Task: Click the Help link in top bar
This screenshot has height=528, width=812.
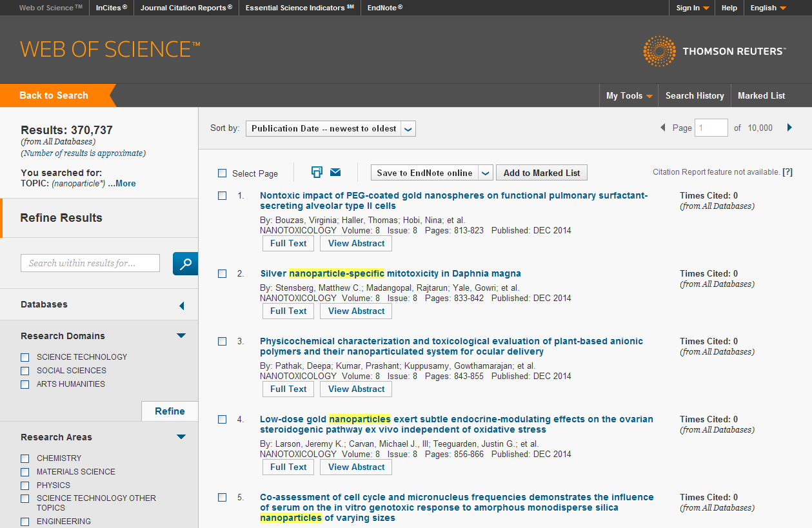Action: (729, 8)
